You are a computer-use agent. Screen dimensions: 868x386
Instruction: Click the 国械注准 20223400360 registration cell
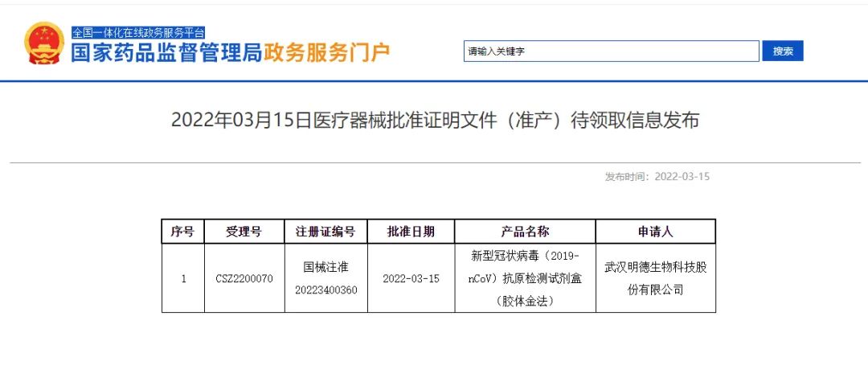coord(325,278)
